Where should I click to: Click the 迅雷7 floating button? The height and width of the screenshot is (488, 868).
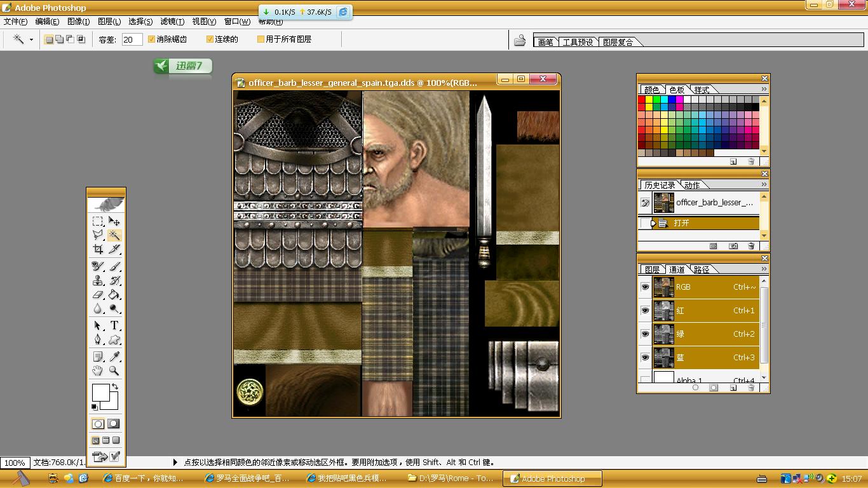(x=182, y=66)
